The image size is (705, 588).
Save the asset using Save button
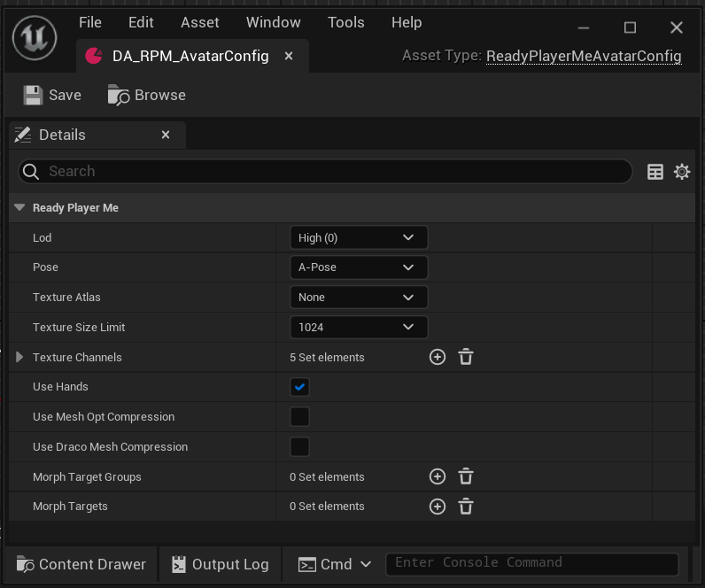52,96
